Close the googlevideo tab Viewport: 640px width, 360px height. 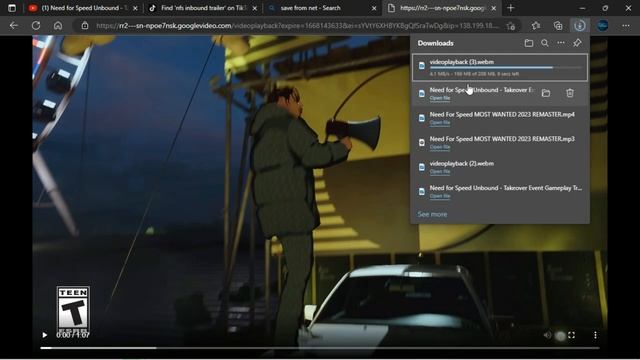coord(493,8)
